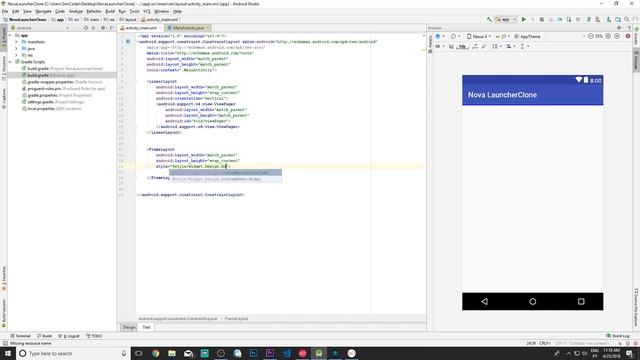Toggle the Build Variants side tab
The height and width of the screenshot is (360, 640).
[x=4, y=313]
